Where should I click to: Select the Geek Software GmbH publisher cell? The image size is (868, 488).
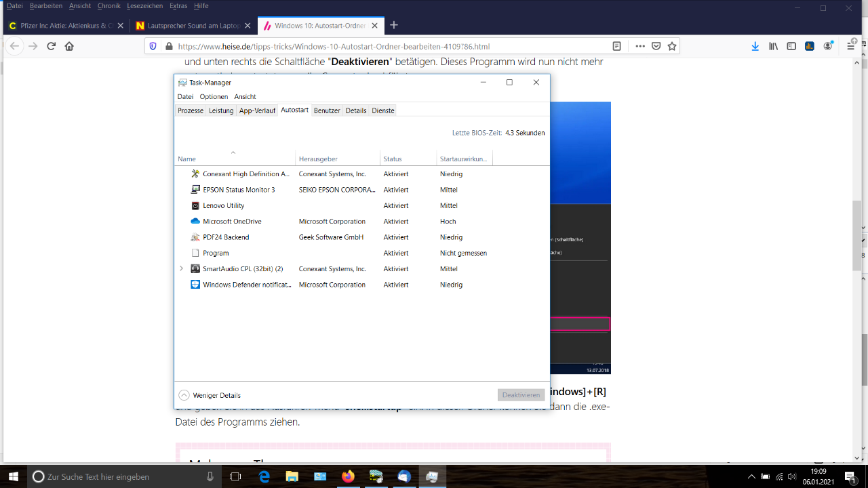[332, 237]
